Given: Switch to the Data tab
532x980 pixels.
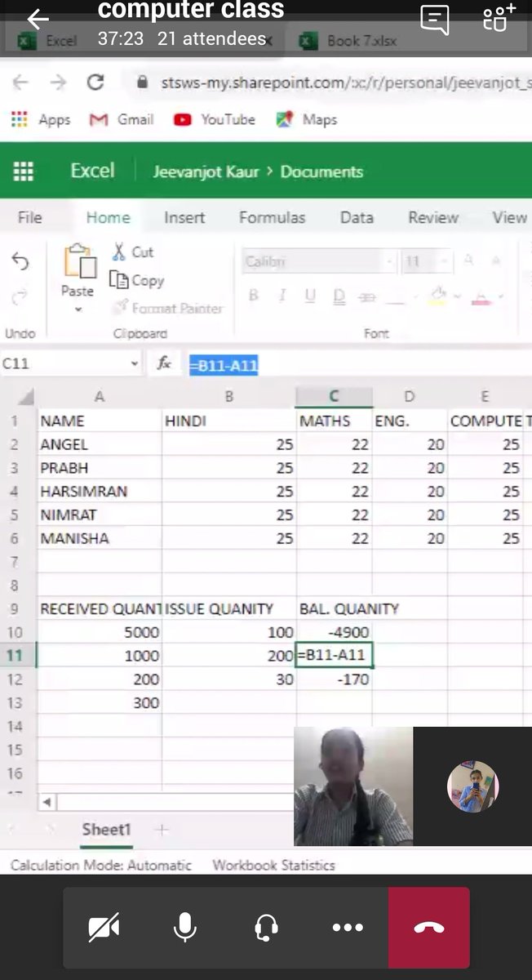Looking at the screenshot, I should point(357,217).
